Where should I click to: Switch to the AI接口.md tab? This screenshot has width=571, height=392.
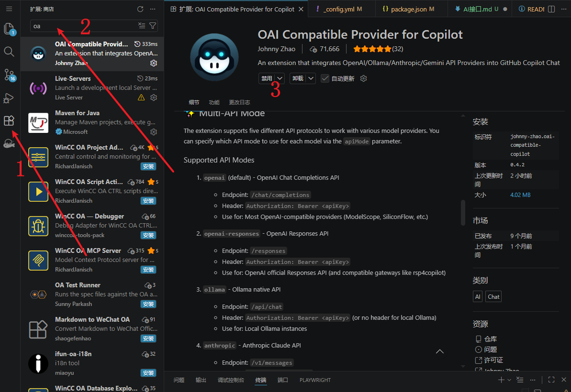pos(480,9)
